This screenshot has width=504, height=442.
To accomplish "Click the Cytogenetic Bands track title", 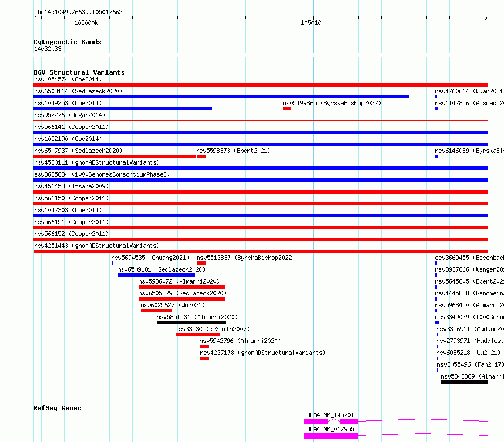I will pyautogui.click(x=67, y=42).
